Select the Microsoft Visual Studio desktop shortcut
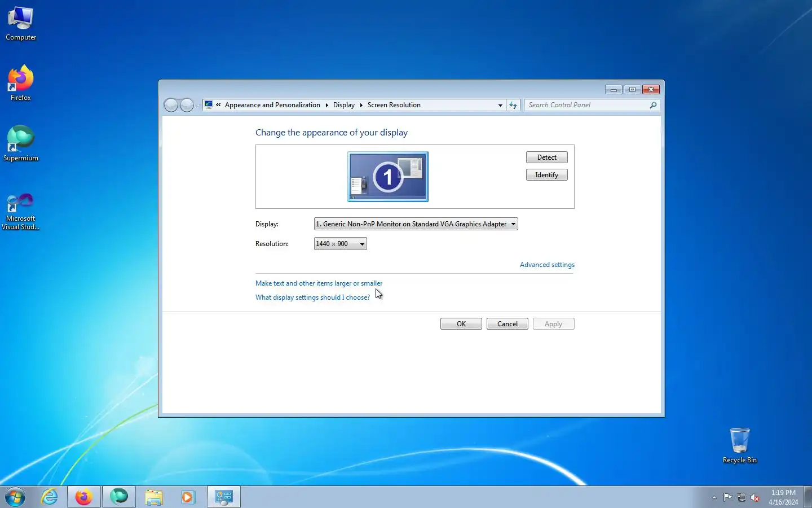 (21, 212)
